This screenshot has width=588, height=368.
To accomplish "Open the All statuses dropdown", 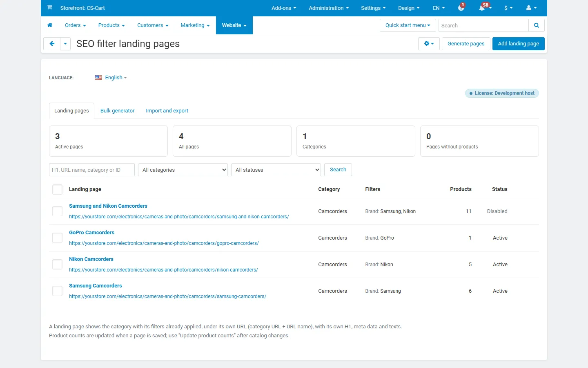I will (276, 170).
